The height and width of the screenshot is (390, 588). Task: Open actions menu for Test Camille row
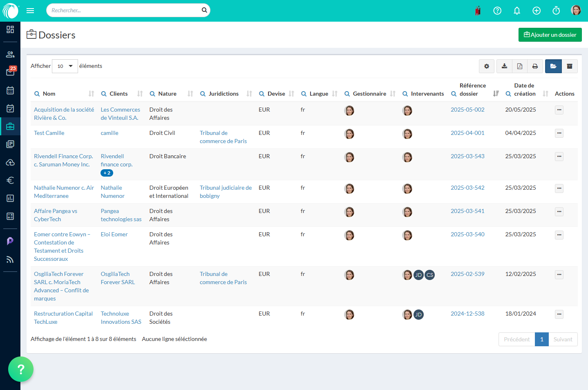tap(559, 133)
